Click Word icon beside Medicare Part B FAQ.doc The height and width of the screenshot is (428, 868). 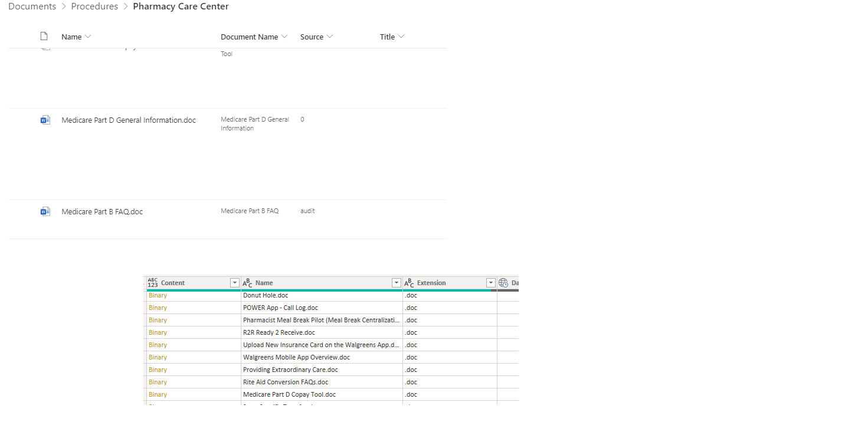coord(45,212)
